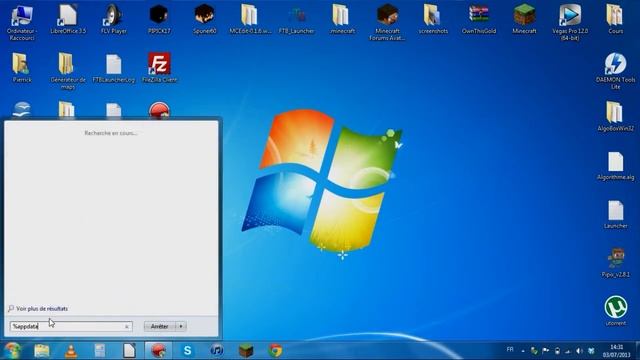The width and height of the screenshot is (640, 360).
Task: Select the PIPICK17 black head icon
Action: point(159,20)
